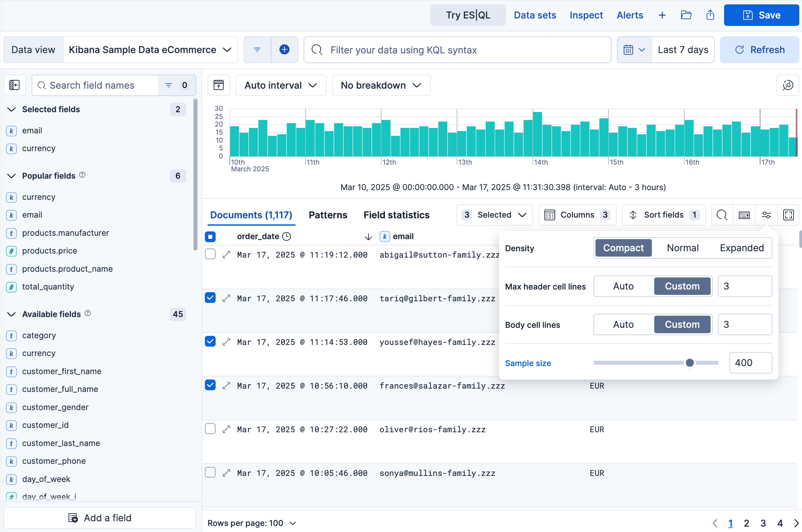Viewport: 802px width, 532px height.
Task: Enter fullscreen table mode icon
Action: click(x=788, y=215)
